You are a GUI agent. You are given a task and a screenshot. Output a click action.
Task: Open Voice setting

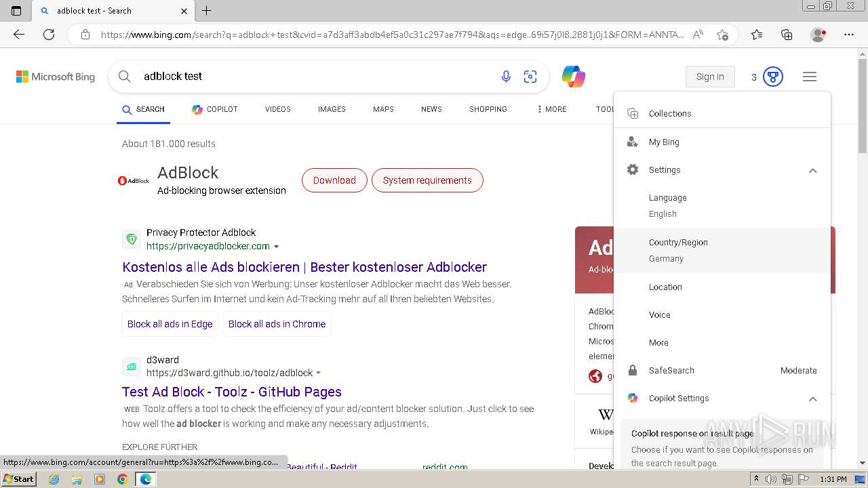click(x=722, y=314)
